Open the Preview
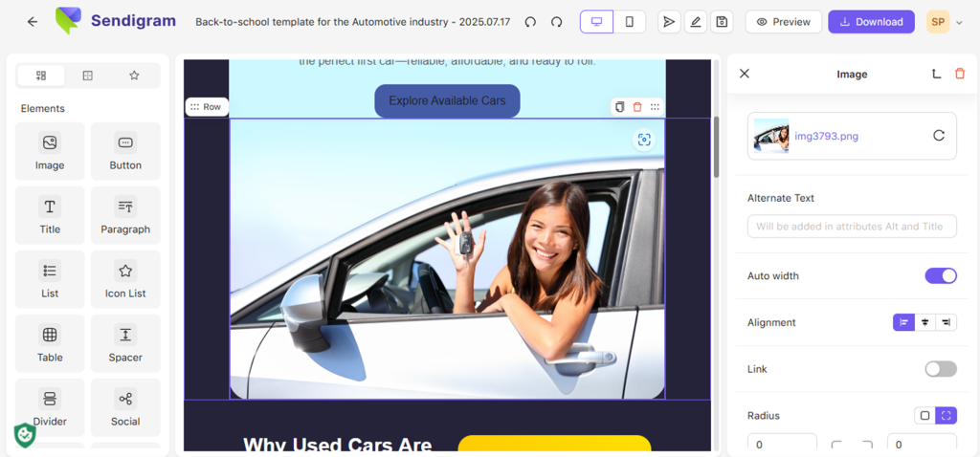Viewport: 980px width, 457px height. 783,22
